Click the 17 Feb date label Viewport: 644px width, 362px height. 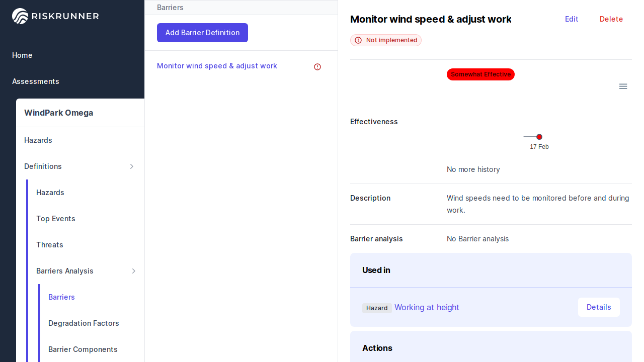pos(539,147)
